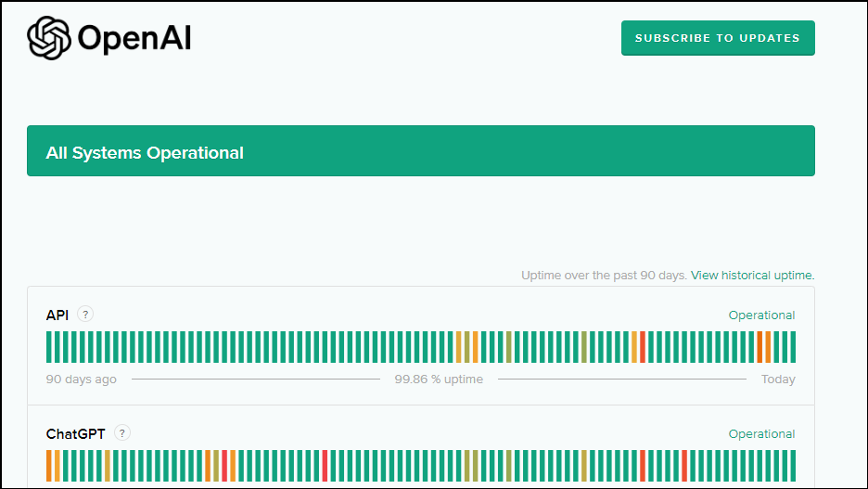This screenshot has width=868, height=489.
Task: Click the API help question mark icon
Action: (85, 314)
